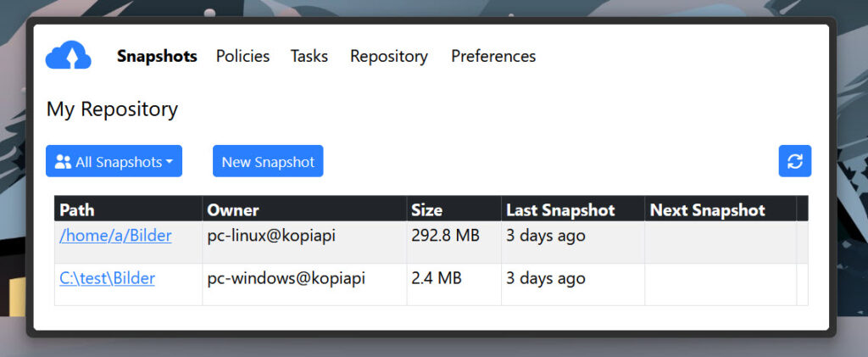The height and width of the screenshot is (357, 868).
Task: Open the C:\test\Bilder snapshot path
Action: (x=107, y=278)
